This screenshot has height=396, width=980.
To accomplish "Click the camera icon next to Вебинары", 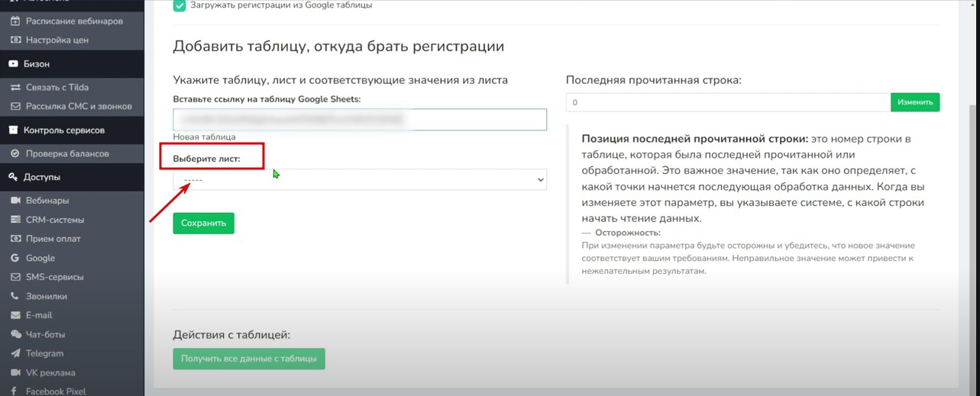I will pyautogui.click(x=15, y=201).
